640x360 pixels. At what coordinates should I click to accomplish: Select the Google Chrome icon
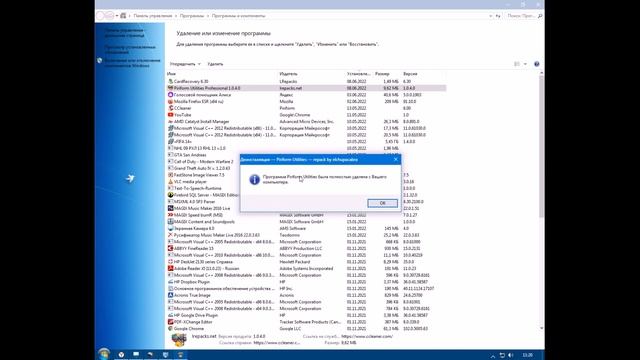170,329
